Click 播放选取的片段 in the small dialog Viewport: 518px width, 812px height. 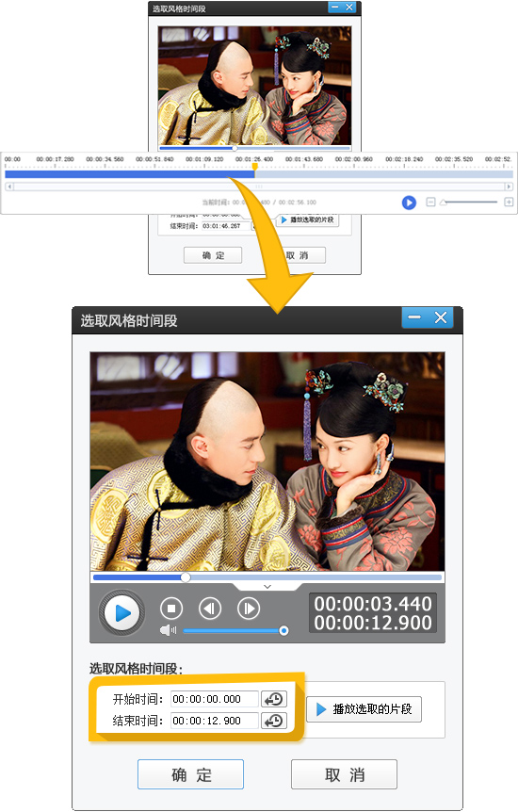(x=307, y=219)
